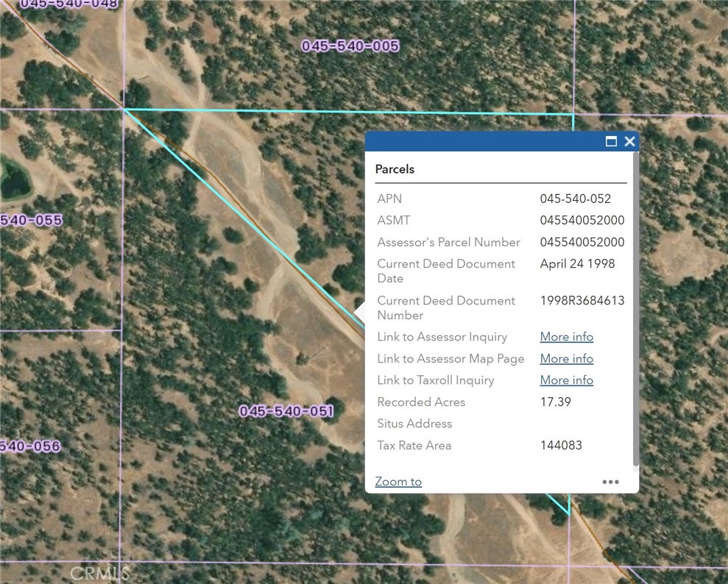Open the ellipsis actions menu in popup footer
This screenshot has width=728, height=584.
pyautogui.click(x=611, y=482)
